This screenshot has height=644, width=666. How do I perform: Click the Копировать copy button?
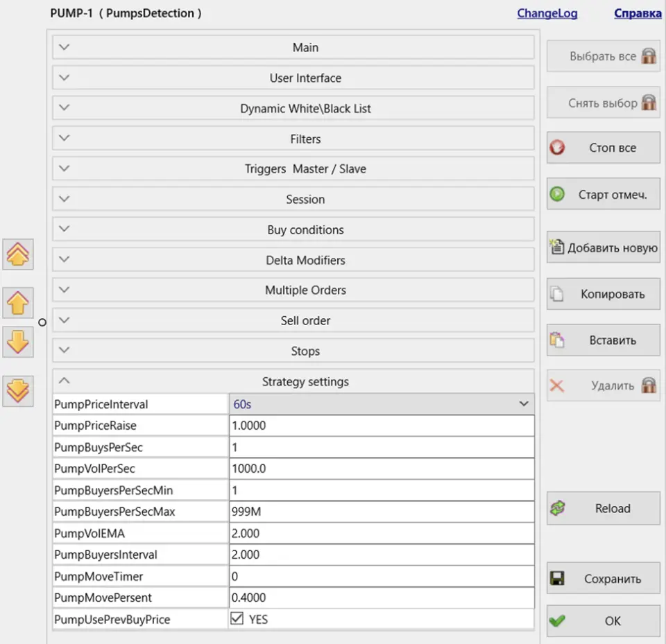pyautogui.click(x=603, y=294)
